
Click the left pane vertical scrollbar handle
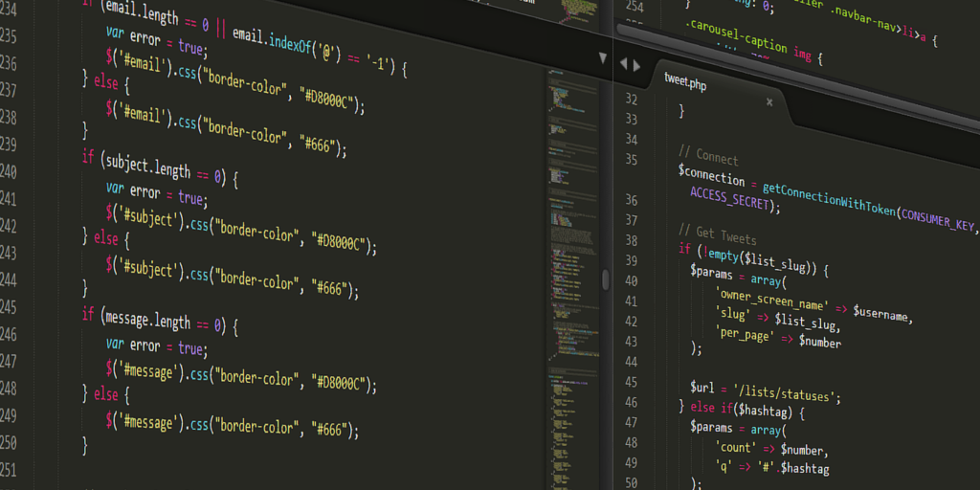pyautogui.click(x=606, y=279)
